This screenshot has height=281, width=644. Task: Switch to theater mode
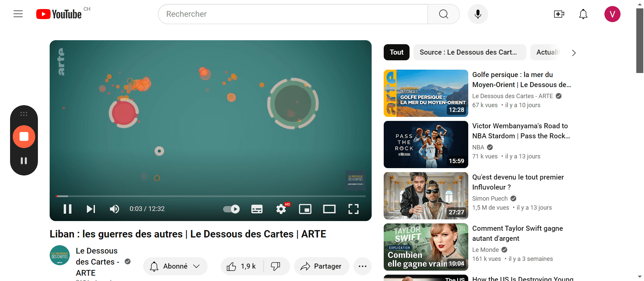pyautogui.click(x=329, y=209)
